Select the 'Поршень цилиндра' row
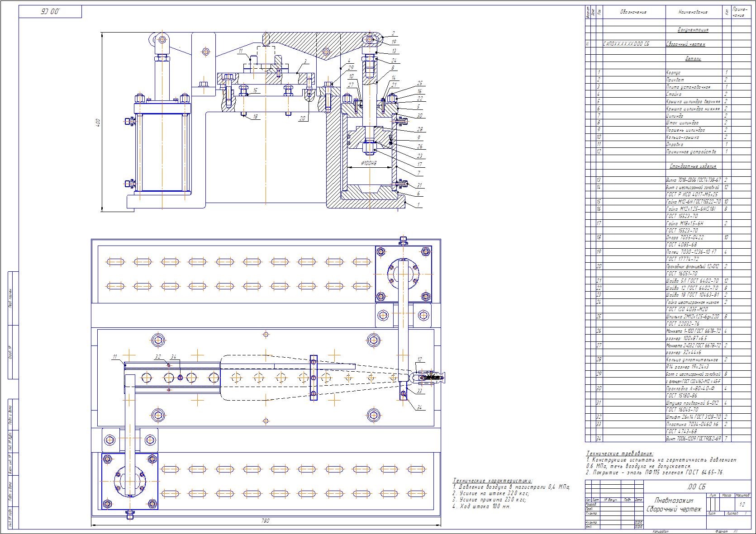The height and width of the screenshot is (534, 756). [685, 130]
